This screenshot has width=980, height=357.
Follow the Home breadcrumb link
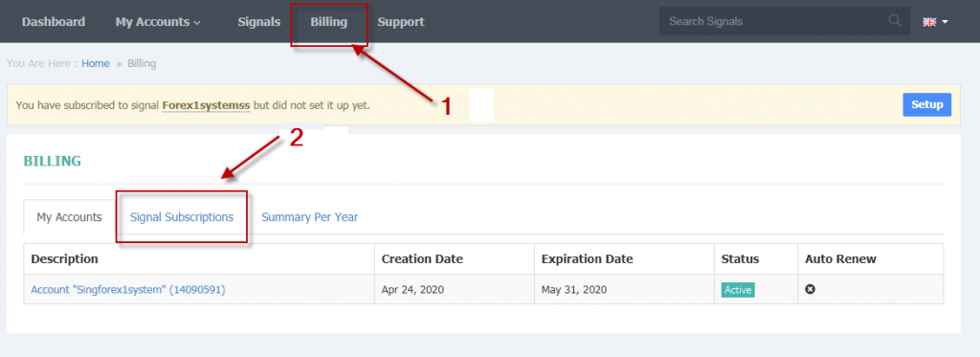pos(95,63)
